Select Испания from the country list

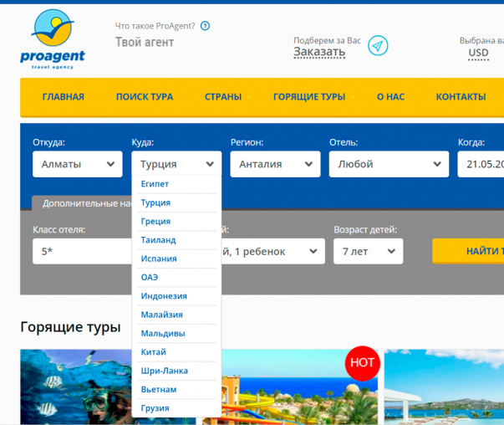[176, 259]
